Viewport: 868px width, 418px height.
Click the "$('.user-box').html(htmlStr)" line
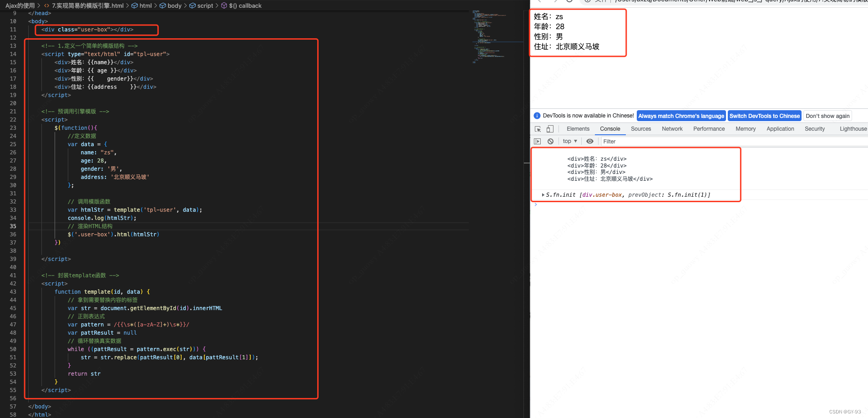pyautogui.click(x=113, y=234)
